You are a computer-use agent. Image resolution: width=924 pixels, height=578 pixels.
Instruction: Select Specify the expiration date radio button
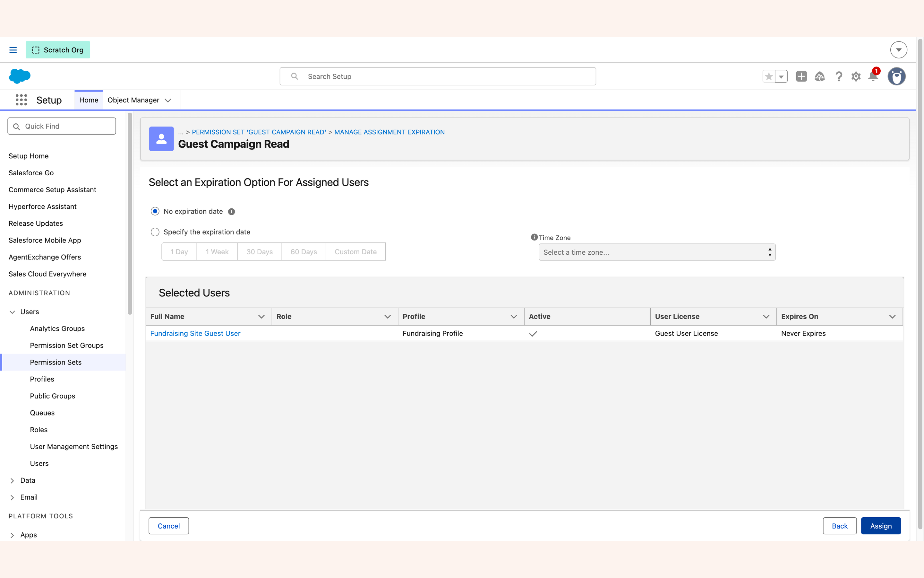(x=155, y=232)
